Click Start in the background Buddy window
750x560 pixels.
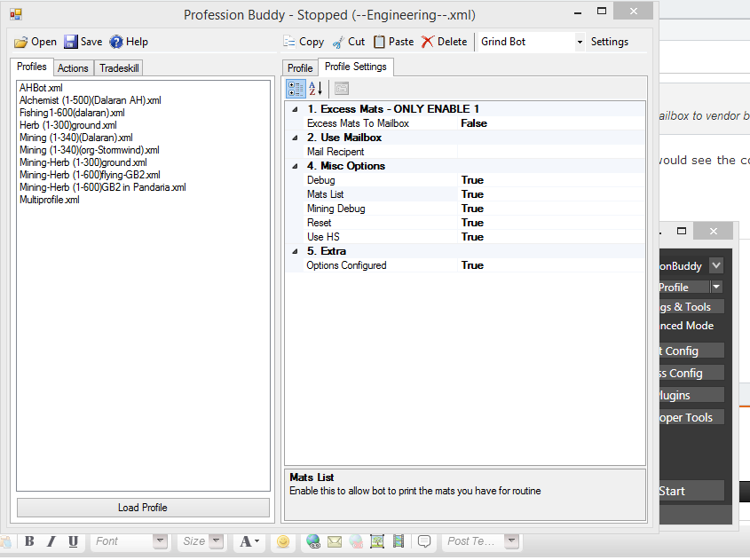pyautogui.click(x=691, y=491)
